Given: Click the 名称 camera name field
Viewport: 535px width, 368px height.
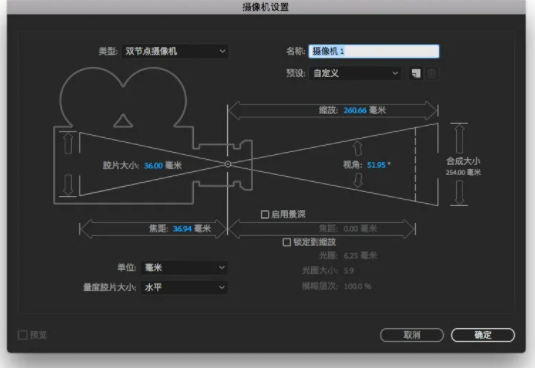Looking at the screenshot, I should click(374, 51).
